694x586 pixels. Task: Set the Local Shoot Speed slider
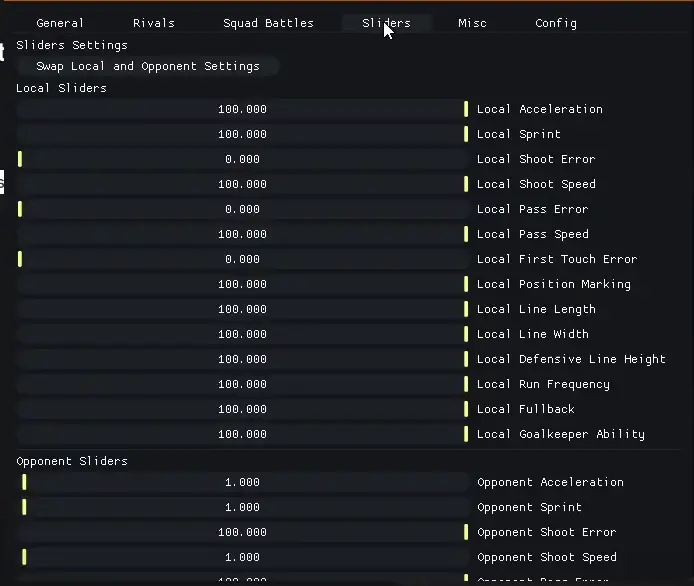pos(243,184)
